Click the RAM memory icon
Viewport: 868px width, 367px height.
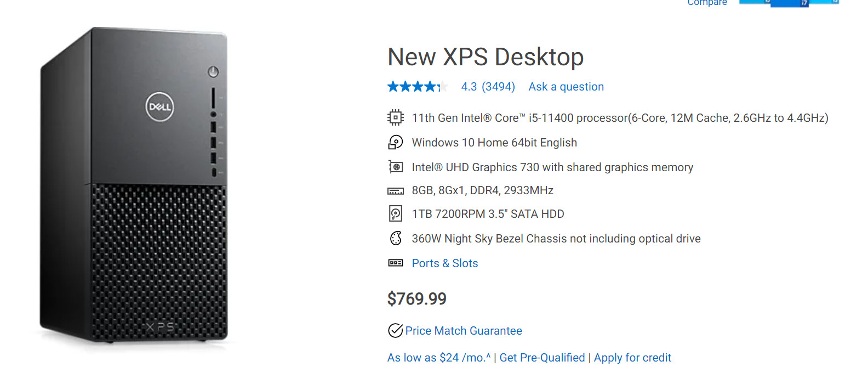click(396, 191)
